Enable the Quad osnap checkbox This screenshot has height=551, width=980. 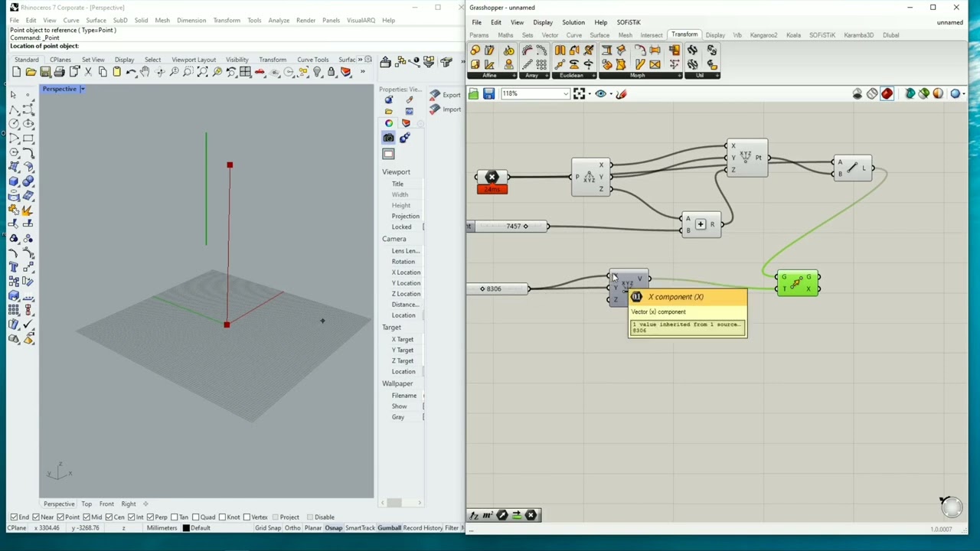click(x=196, y=517)
